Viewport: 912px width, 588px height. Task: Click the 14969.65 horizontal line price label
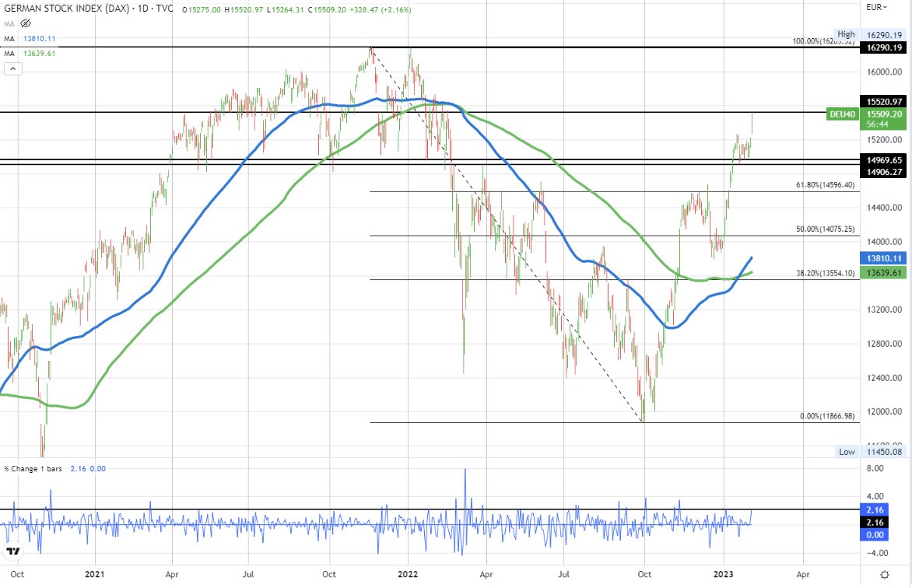pyautogui.click(x=884, y=160)
